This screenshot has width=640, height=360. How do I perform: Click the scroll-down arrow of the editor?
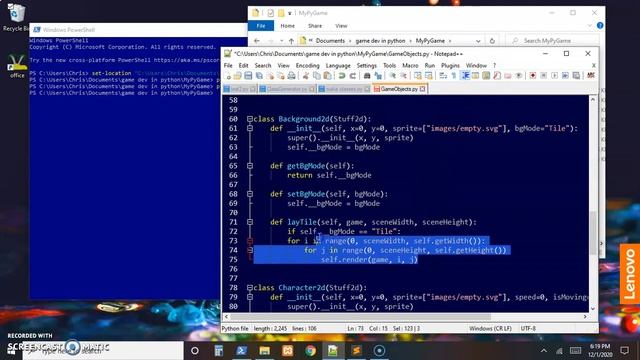pyautogui.click(x=593, y=309)
